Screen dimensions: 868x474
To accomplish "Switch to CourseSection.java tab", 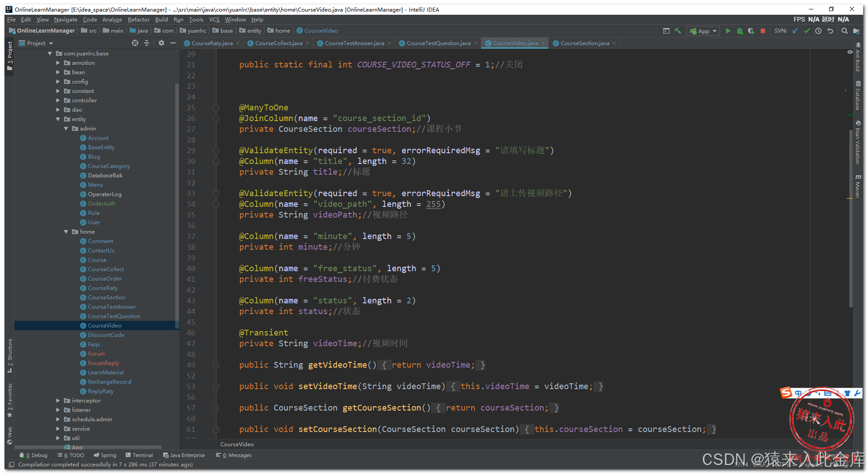I will point(584,43).
